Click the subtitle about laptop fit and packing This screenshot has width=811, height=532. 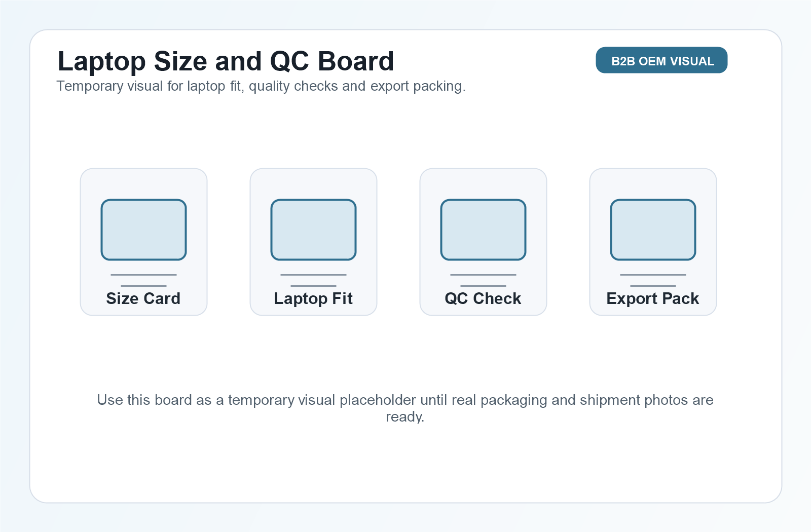point(261,86)
